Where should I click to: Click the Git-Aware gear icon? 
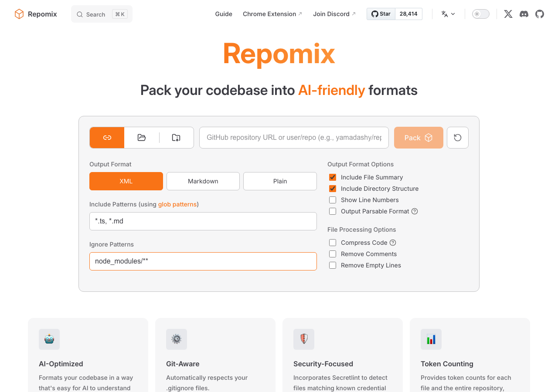click(x=177, y=339)
